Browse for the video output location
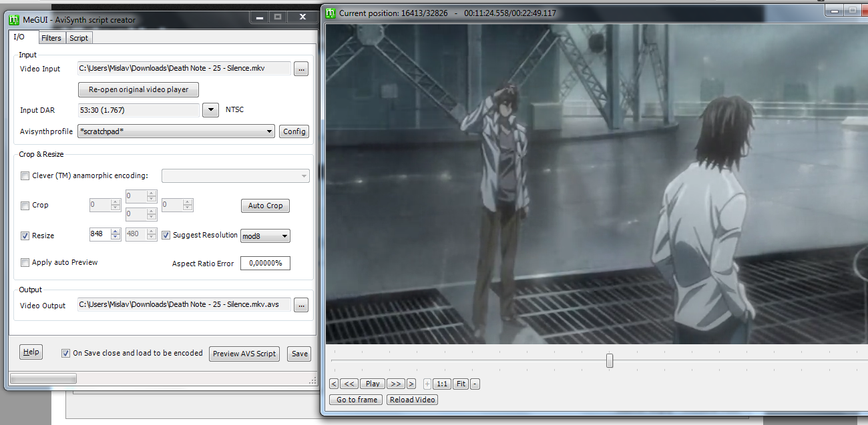The width and height of the screenshot is (868, 425). 300,305
